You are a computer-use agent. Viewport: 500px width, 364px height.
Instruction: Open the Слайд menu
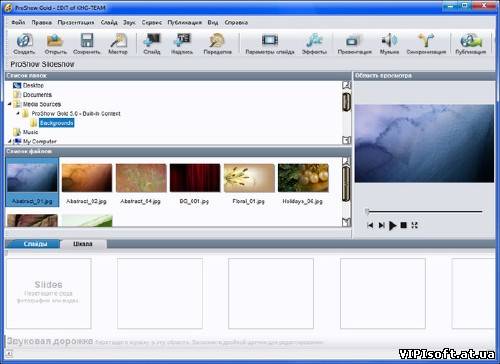click(109, 22)
